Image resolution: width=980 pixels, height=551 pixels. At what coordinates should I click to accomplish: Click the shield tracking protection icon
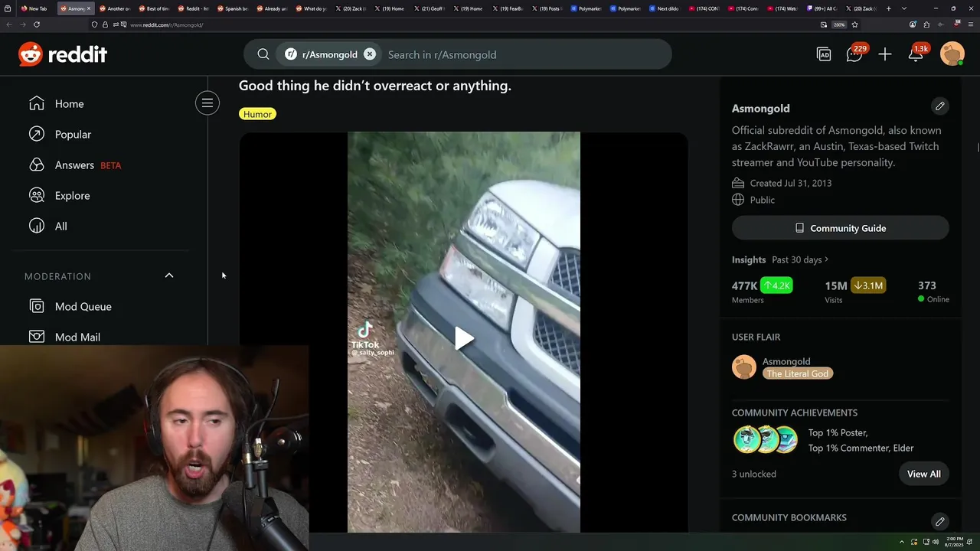click(x=94, y=24)
